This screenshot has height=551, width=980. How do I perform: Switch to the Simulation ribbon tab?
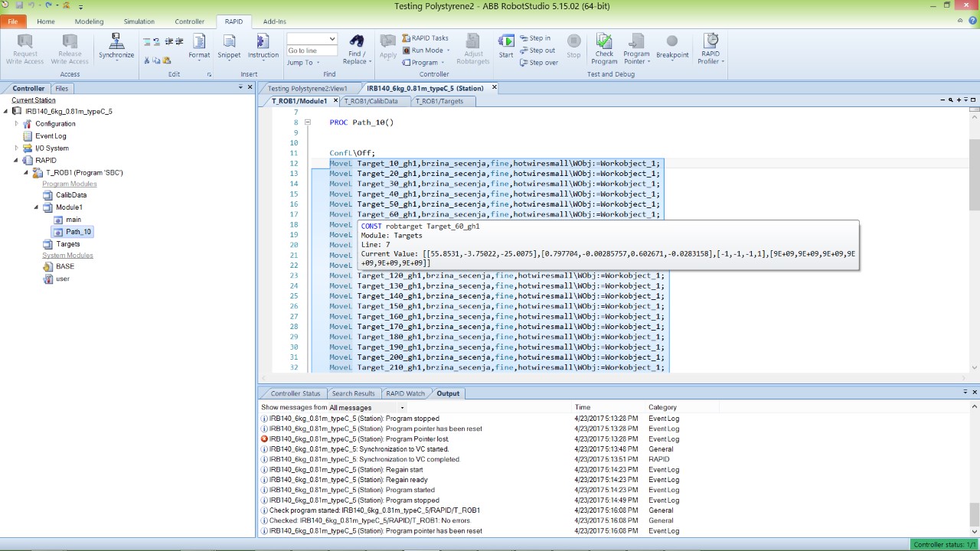(x=139, y=21)
